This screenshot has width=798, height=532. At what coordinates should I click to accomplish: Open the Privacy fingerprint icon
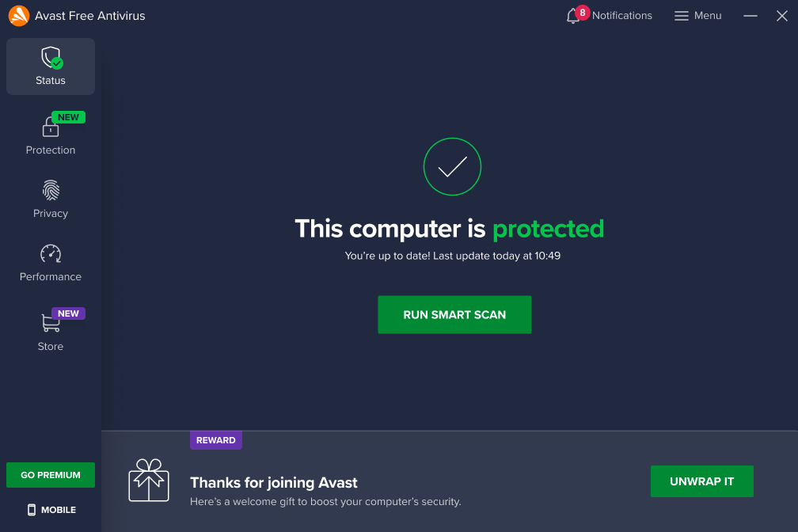(x=51, y=191)
